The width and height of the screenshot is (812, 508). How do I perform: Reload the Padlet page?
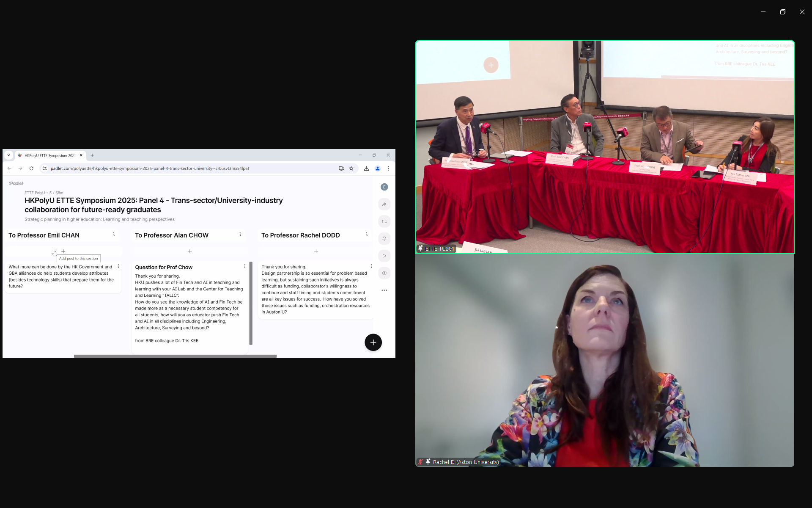point(31,168)
